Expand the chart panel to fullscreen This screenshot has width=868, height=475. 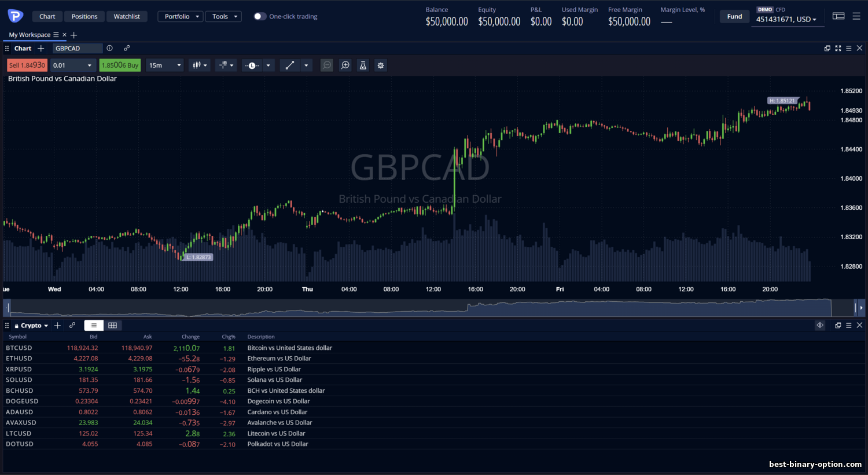tap(838, 49)
